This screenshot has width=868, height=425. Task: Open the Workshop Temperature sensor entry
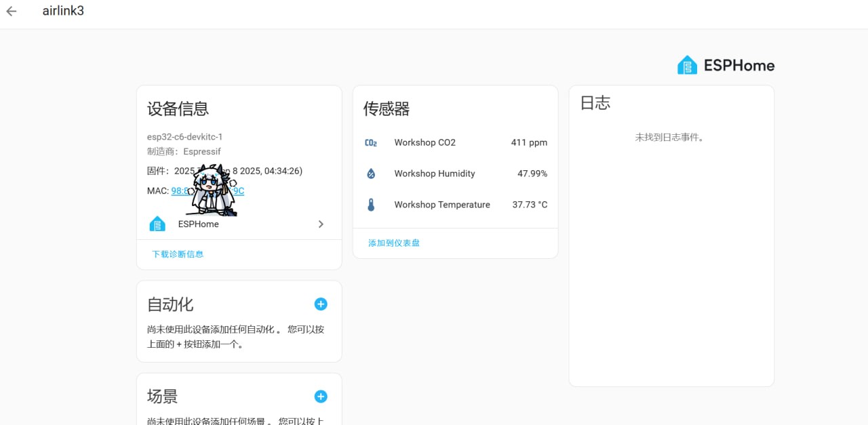[441, 205]
